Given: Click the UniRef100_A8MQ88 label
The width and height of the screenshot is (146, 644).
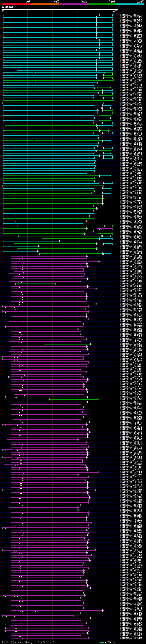Looking at the screenshot, I should pos(131,120).
